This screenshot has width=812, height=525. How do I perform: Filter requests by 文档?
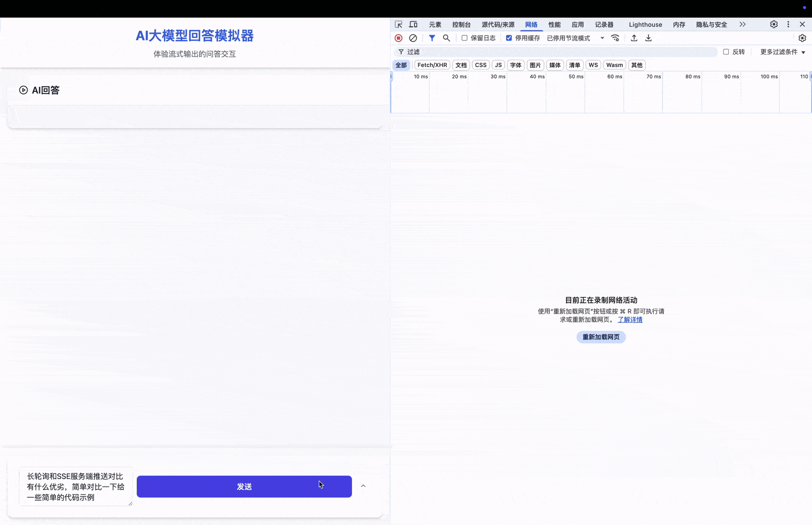coord(461,65)
